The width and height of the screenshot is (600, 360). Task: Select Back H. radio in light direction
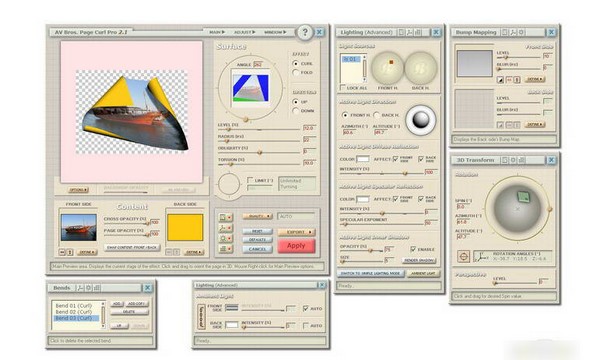click(x=376, y=115)
